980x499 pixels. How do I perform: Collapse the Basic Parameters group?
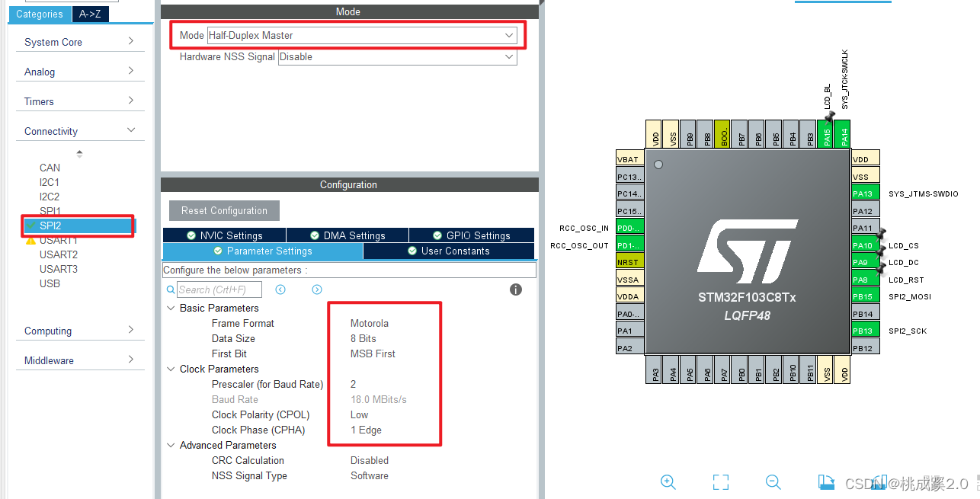171,308
